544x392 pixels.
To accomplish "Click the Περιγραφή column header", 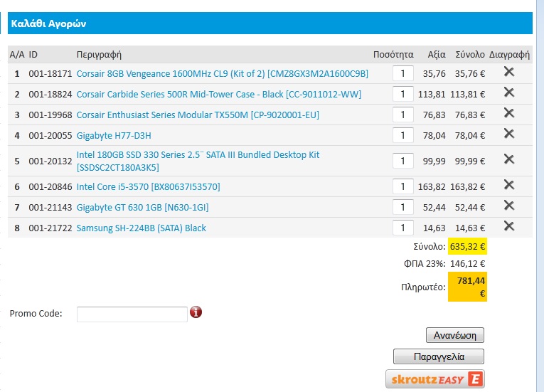I will click(x=99, y=55).
